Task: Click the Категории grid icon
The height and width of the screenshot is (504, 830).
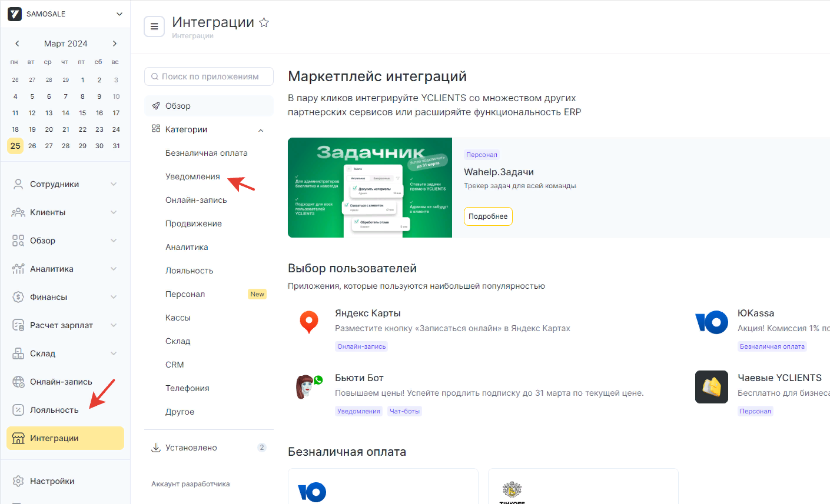Action: click(156, 129)
